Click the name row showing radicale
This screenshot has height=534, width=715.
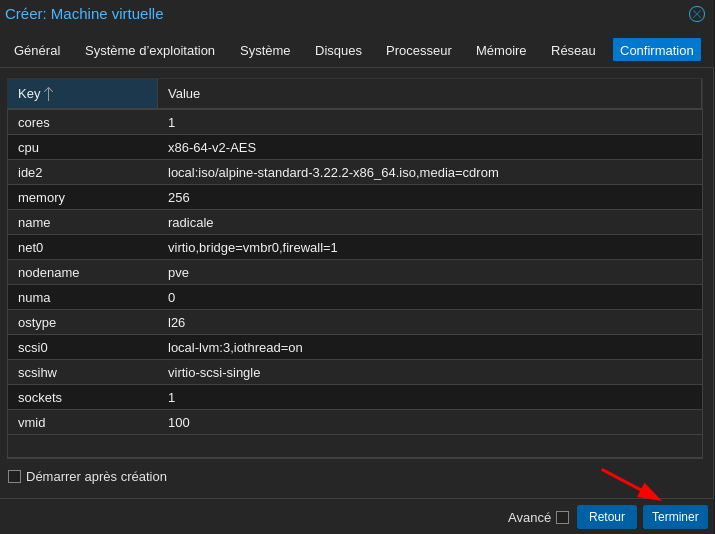354,222
